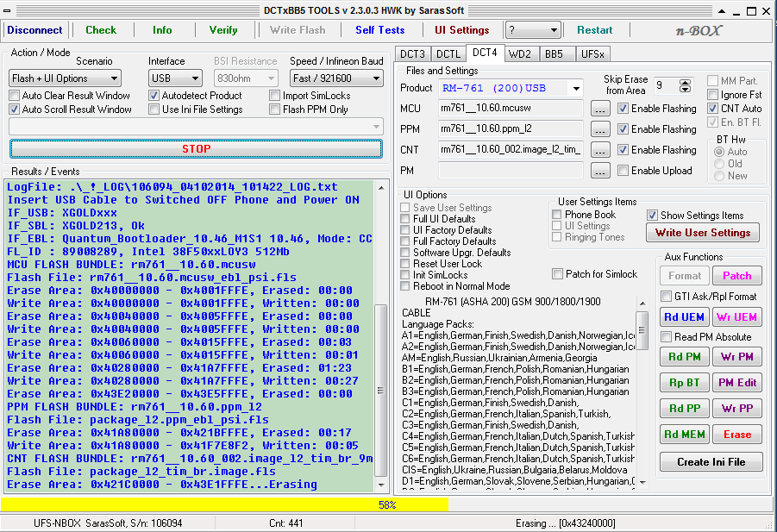This screenshot has width=777, height=532.
Task: Check Ignore Fst option
Action: (x=712, y=95)
